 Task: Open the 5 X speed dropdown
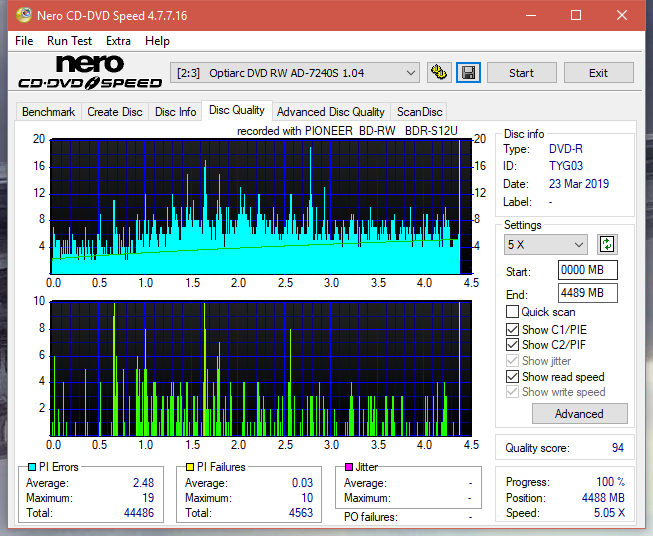(x=546, y=244)
